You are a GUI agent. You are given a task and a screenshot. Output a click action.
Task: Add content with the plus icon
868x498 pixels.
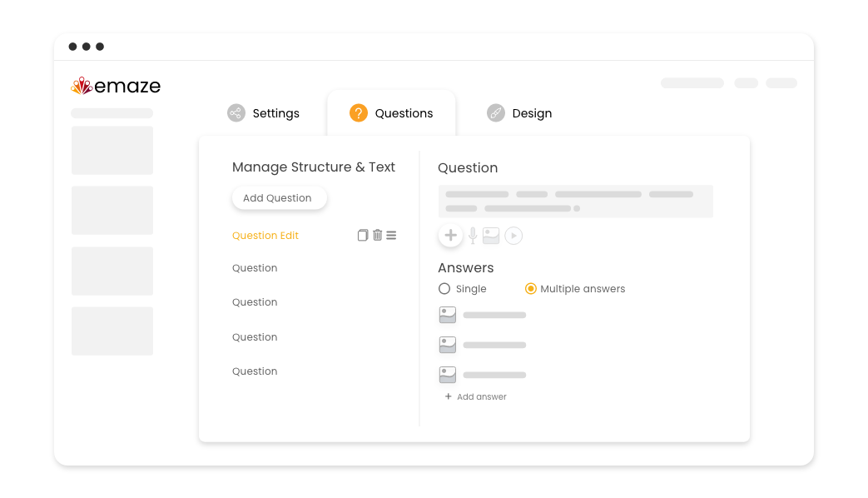tap(450, 236)
